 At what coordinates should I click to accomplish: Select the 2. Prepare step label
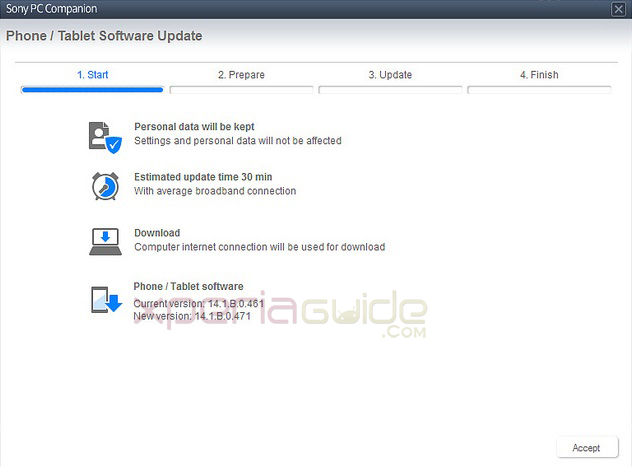[241, 75]
